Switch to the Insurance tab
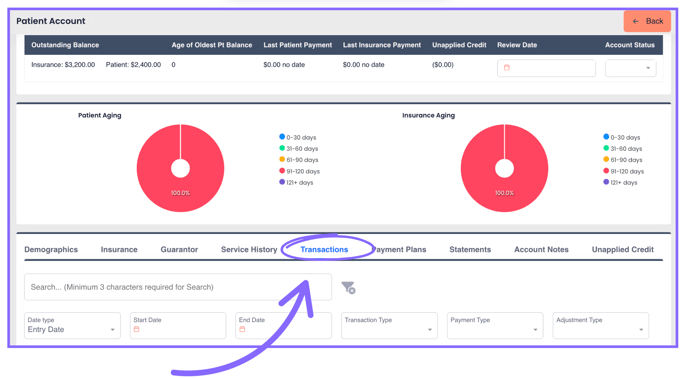This screenshot has height=378, width=688. tap(119, 249)
